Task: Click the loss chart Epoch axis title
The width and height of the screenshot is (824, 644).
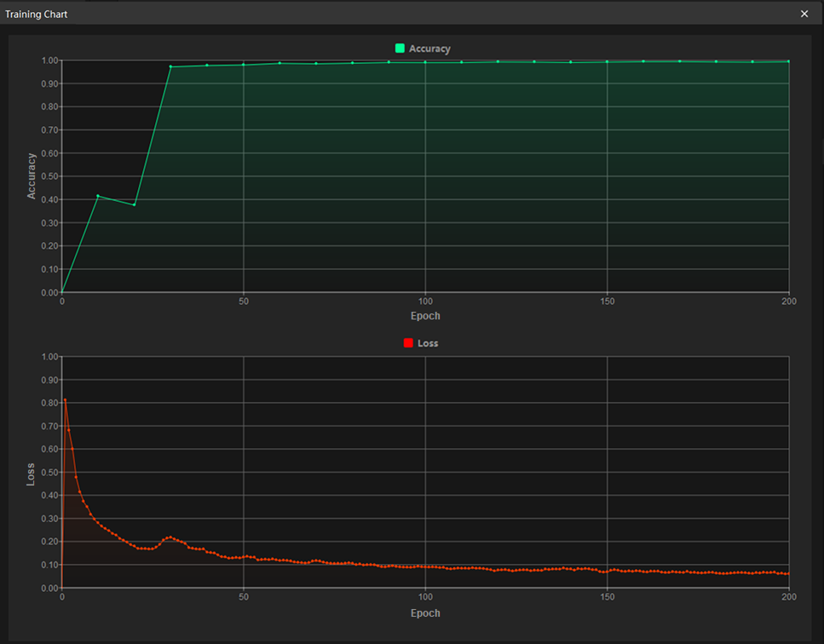Action: 425,613
